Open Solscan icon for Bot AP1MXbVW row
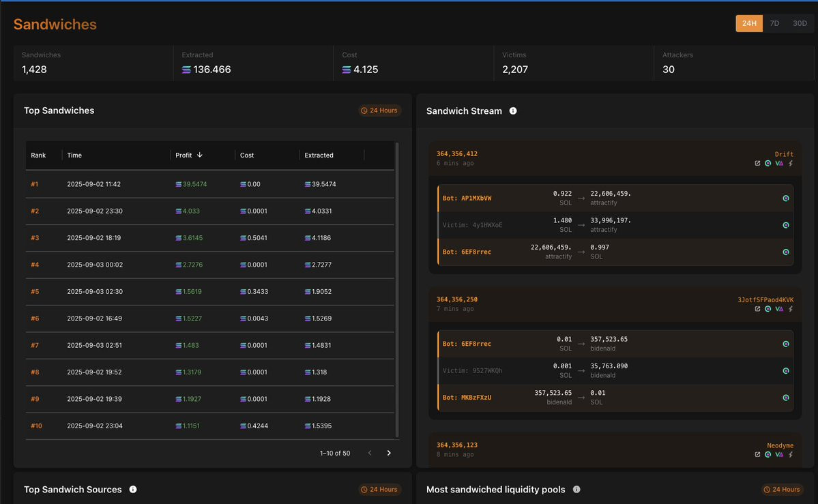The height and width of the screenshot is (504, 818). click(786, 198)
